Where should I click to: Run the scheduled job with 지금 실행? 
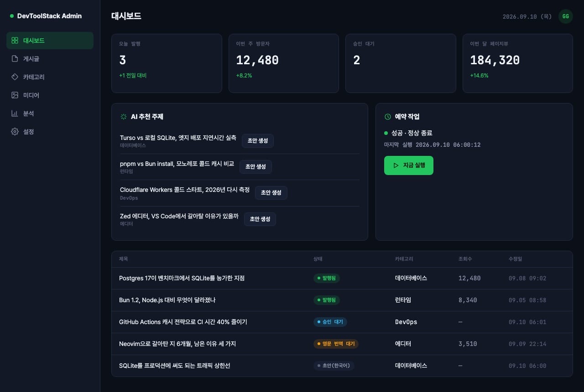(x=409, y=165)
